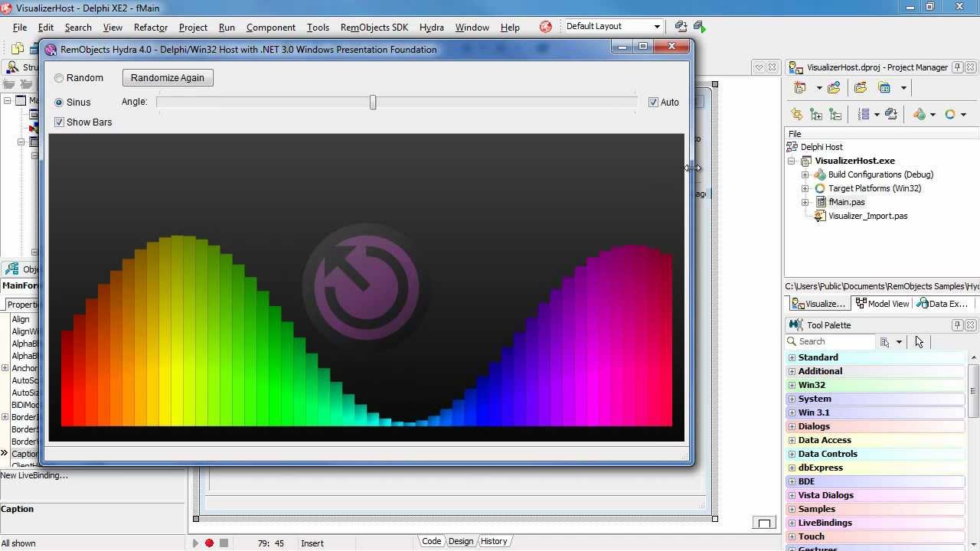Open the Default Layout dropdown

(x=657, y=27)
